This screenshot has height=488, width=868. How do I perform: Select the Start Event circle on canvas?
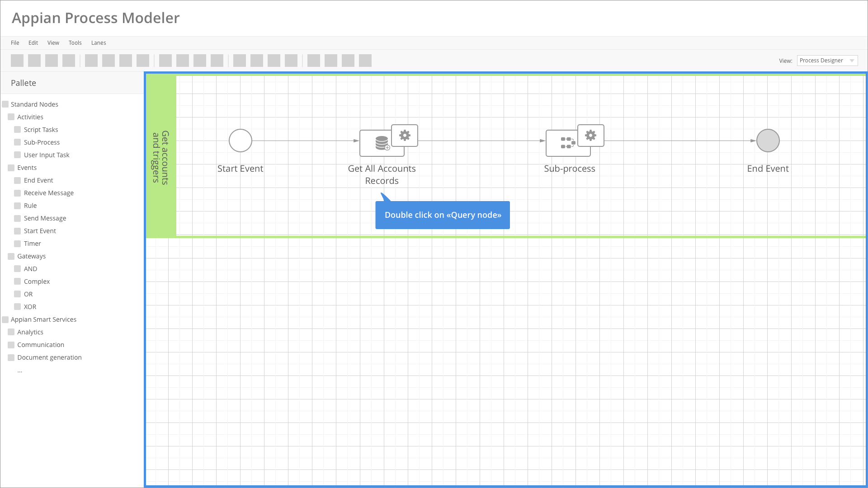pyautogui.click(x=240, y=141)
